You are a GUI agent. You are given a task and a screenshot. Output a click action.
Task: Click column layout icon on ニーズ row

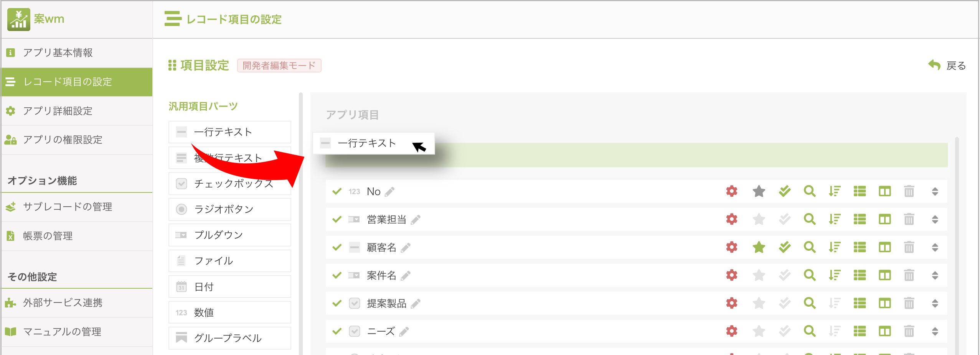(885, 331)
